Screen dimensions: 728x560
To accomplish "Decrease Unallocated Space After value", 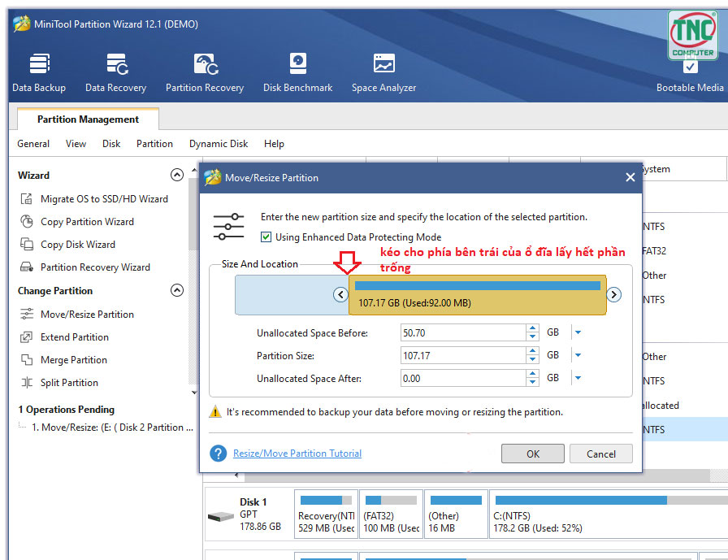I will tap(532, 382).
